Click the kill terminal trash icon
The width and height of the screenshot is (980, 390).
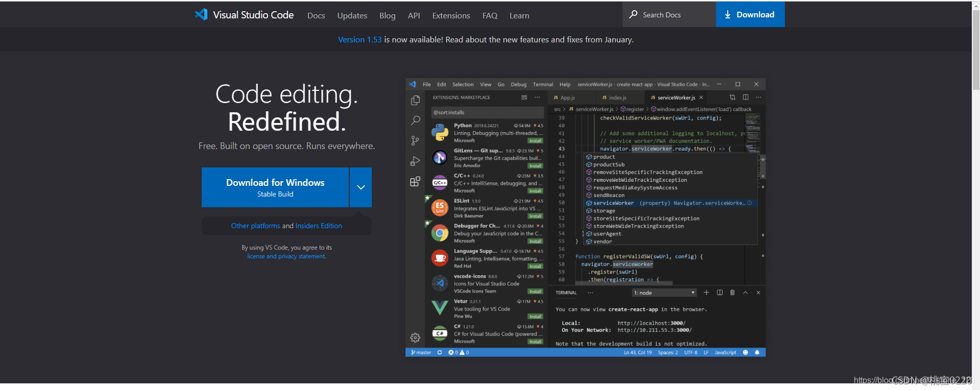pyautogui.click(x=732, y=292)
